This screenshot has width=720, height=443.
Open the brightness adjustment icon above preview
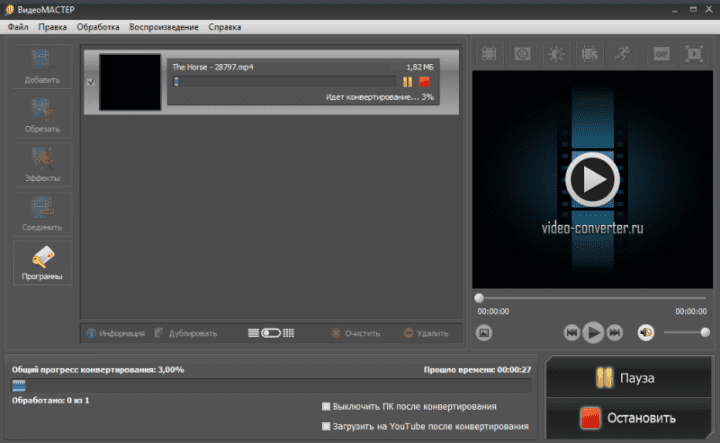click(x=556, y=54)
